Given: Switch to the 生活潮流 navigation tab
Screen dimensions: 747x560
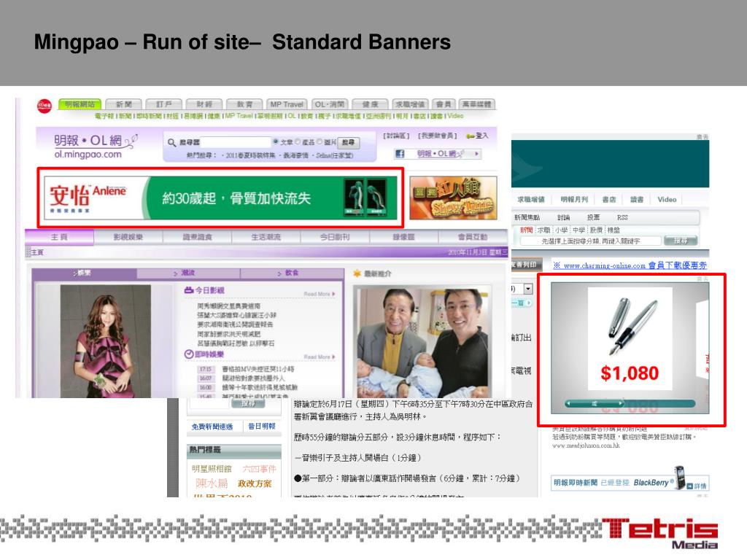Looking at the screenshot, I should click(266, 237).
